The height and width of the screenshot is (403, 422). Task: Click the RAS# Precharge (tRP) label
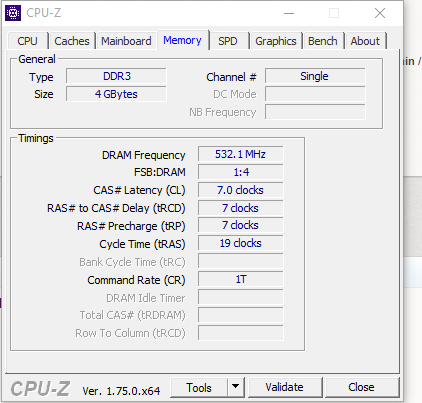coord(131,226)
